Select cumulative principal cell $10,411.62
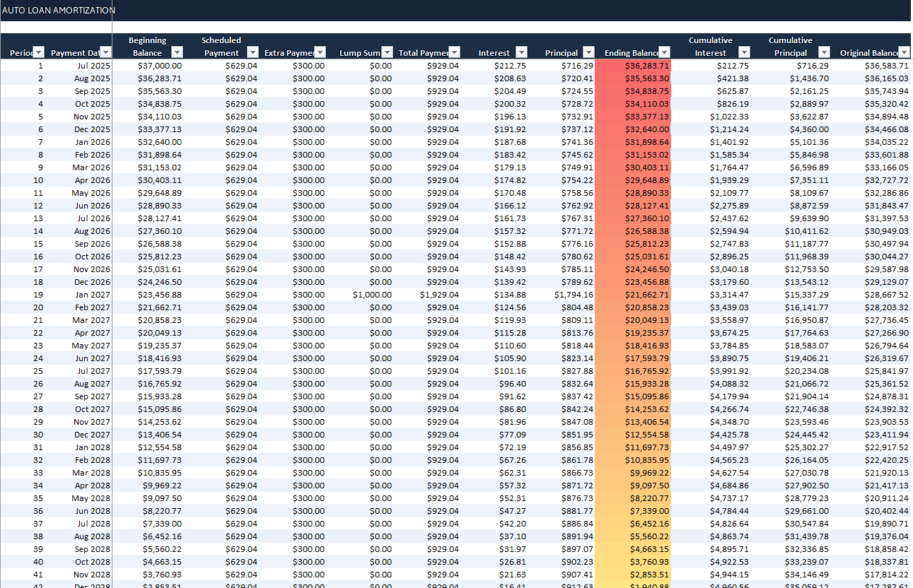 point(790,231)
